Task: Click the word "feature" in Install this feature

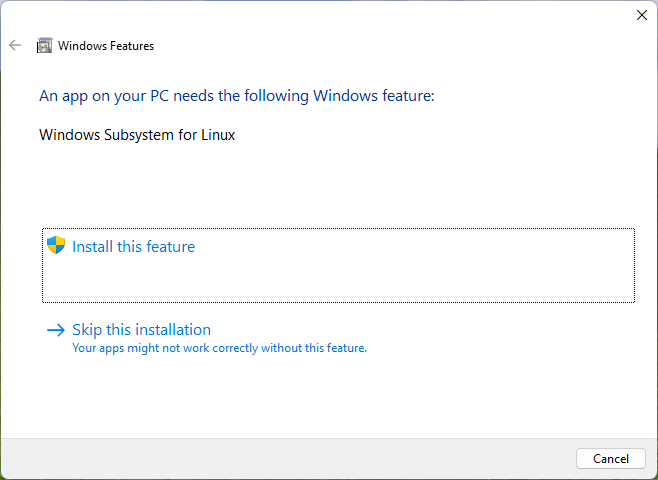Action: coord(171,246)
